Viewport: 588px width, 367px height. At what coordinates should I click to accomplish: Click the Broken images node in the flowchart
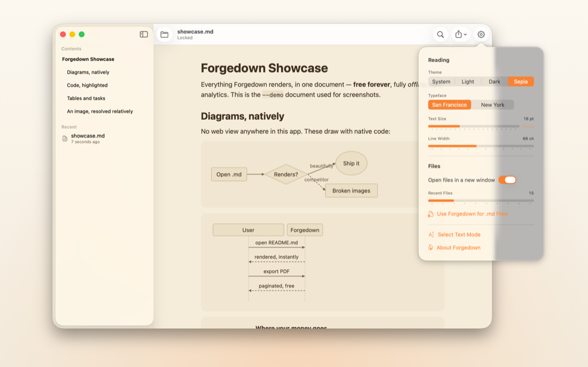351,191
